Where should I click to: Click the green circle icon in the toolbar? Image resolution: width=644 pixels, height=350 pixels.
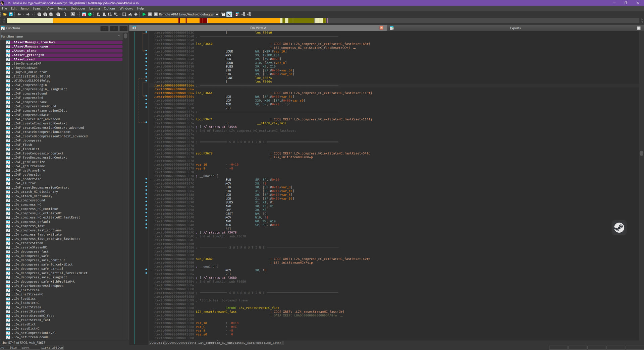click(90, 14)
